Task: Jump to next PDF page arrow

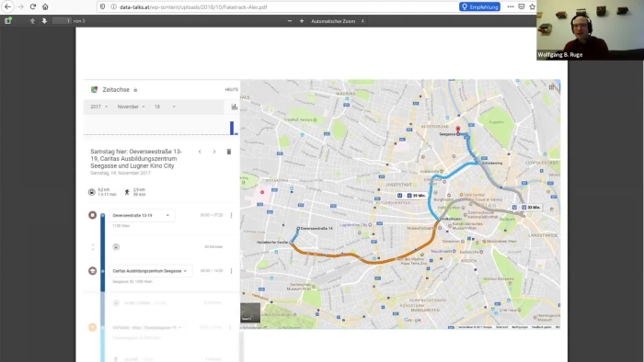Action: pos(44,21)
